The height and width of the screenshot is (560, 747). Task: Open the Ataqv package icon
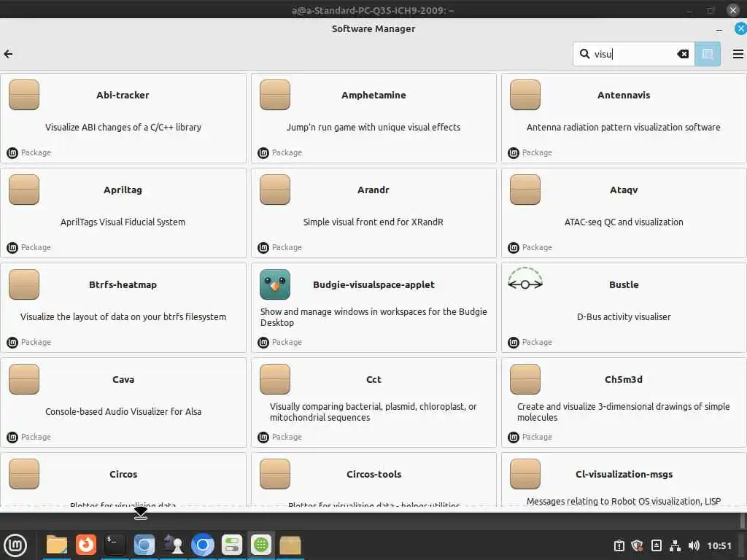[525, 190]
